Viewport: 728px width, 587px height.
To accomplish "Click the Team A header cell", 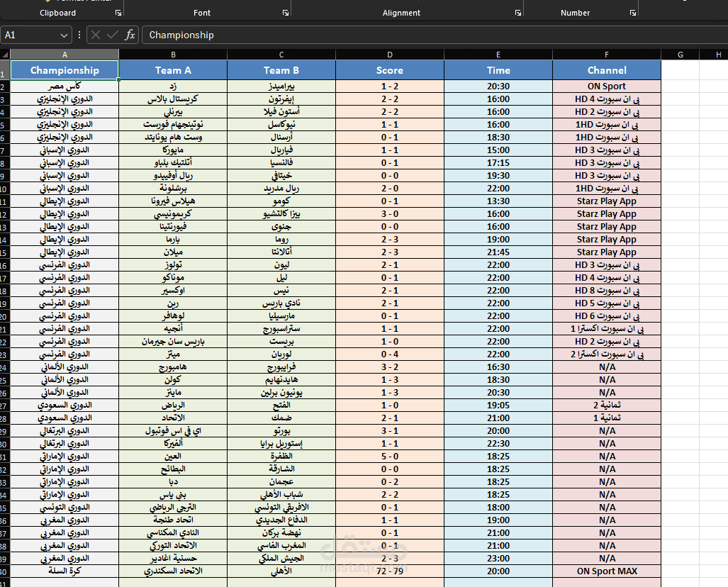I will coord(173,70).
